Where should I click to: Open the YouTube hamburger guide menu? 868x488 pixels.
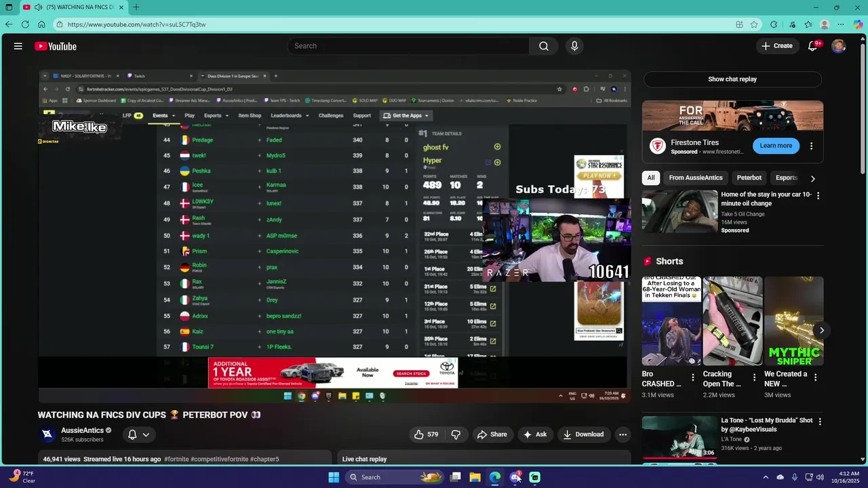[x=18, y=46]
